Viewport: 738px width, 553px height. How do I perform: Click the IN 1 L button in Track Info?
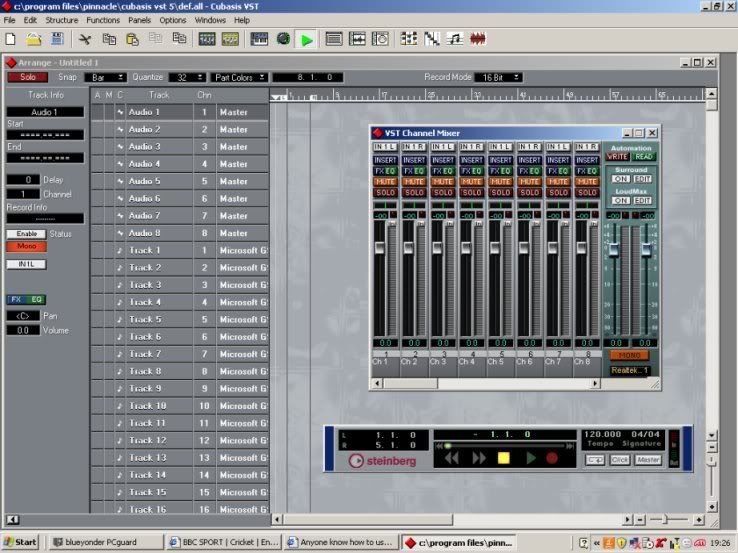26,264
